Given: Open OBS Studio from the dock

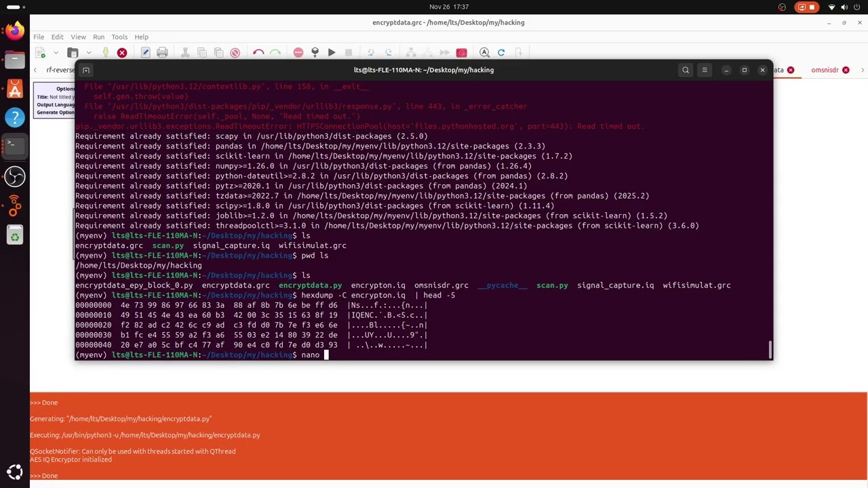Looking at the screenshot, I should (14, 177).
